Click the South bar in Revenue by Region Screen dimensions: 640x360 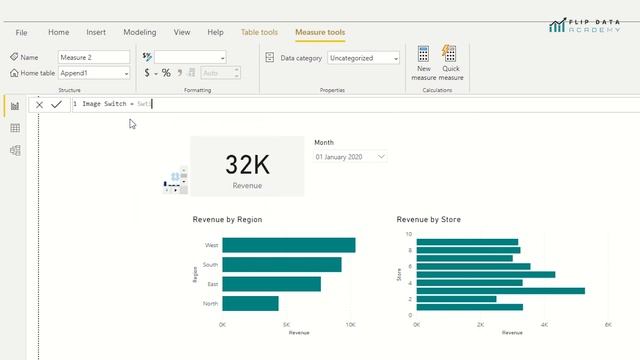pos(282,264)
